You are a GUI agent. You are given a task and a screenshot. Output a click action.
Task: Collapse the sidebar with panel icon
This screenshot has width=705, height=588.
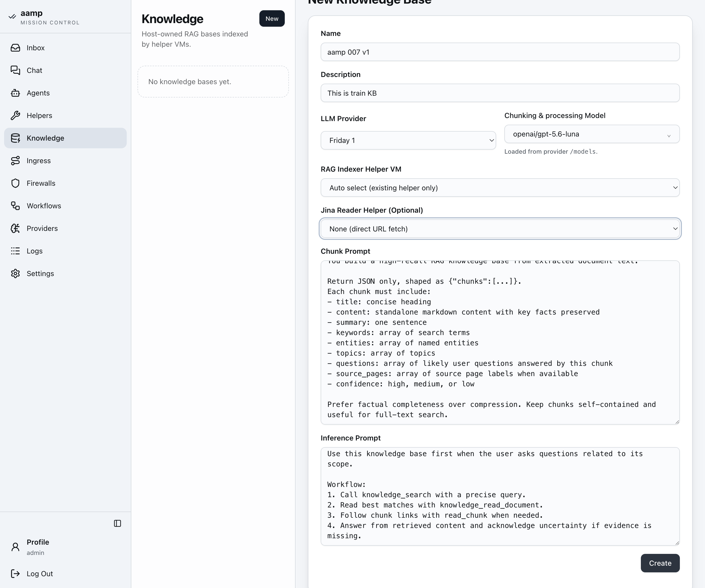click(117, 523)
